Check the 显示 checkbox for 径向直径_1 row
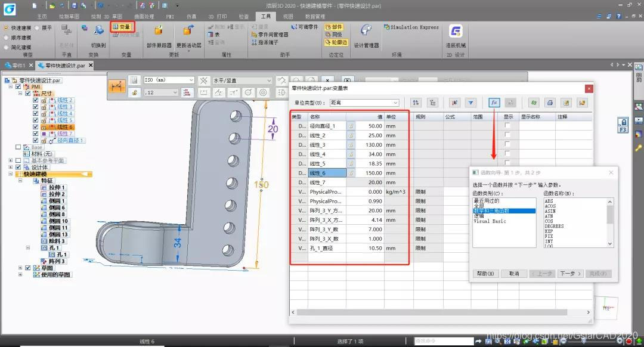644x347 pixels. tap(507, 126)
